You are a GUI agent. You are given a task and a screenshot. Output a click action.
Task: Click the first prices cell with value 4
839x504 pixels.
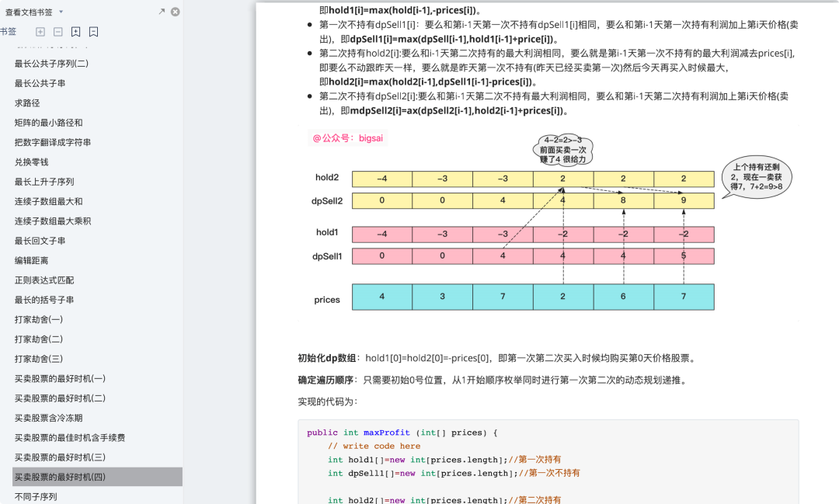(382, 297)
